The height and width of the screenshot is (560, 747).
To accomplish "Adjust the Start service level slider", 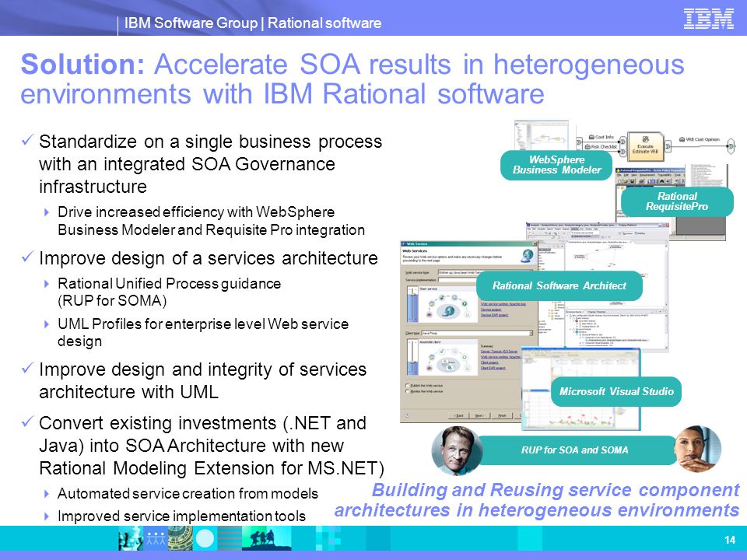I will (x=412, y=304).
